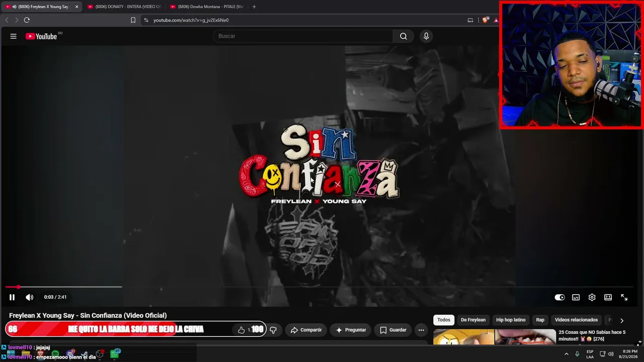The image size is (644, 362).
Task: Open the Brave Shields icon
Action: [x=485, y=20]
